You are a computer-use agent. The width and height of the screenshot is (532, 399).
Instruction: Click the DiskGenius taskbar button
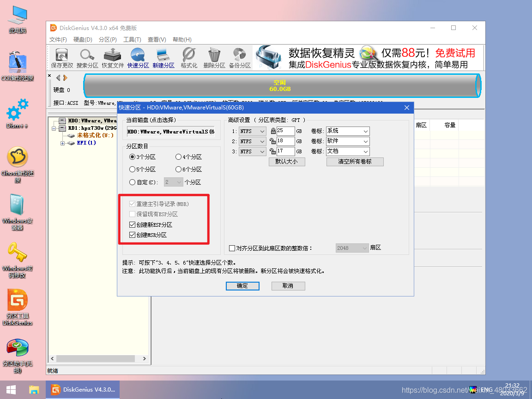click(83, 389)
